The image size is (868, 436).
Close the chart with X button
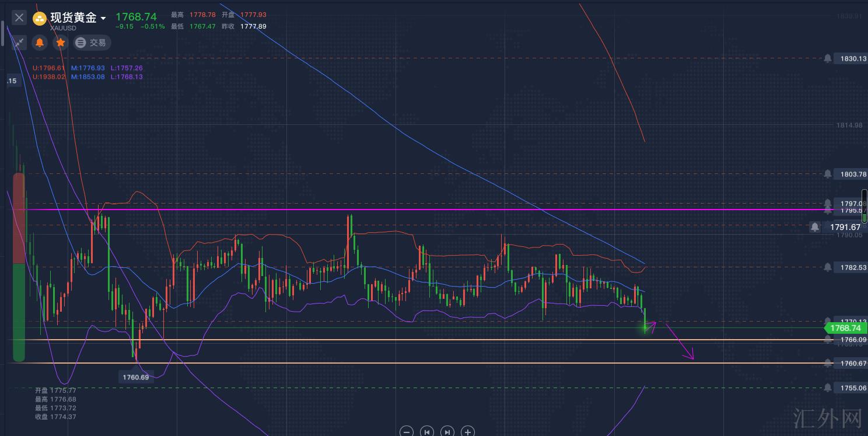click(x=19, y=18)
